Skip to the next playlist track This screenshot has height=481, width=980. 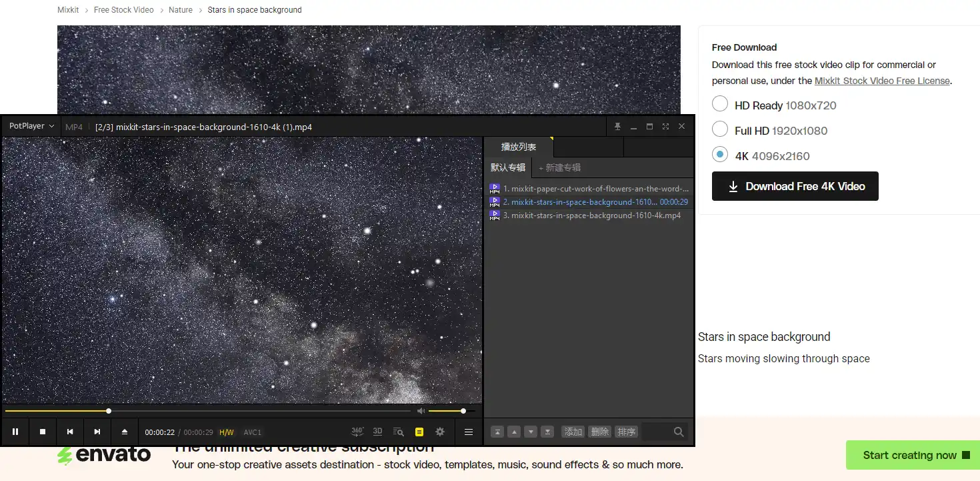point(97,432)
